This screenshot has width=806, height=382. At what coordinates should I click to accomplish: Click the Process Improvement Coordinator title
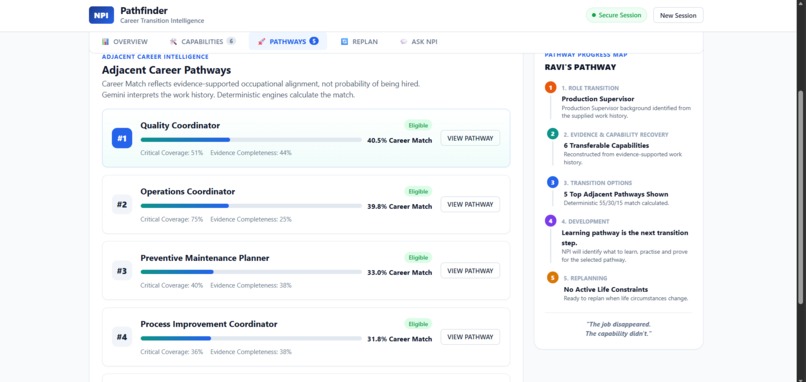[209, 324]
